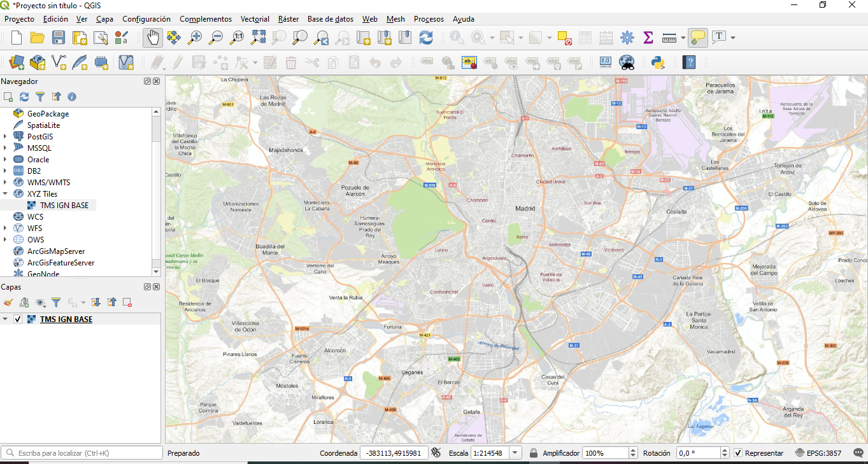Select TMS IGN BASE in Navegador tree

coord(64,206)
